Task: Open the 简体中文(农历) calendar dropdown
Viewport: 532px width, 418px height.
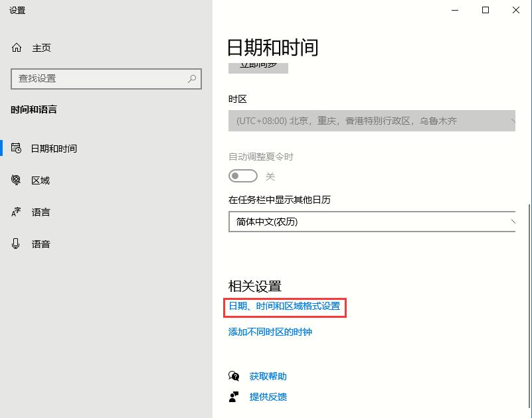Action: [372, 222]
